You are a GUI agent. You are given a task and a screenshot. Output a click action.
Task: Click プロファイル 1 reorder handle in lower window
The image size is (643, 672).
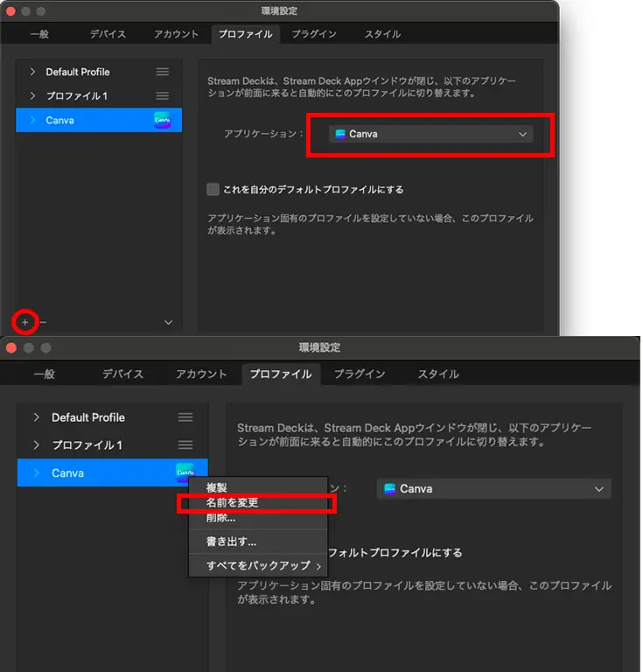(x=185, y=444)
